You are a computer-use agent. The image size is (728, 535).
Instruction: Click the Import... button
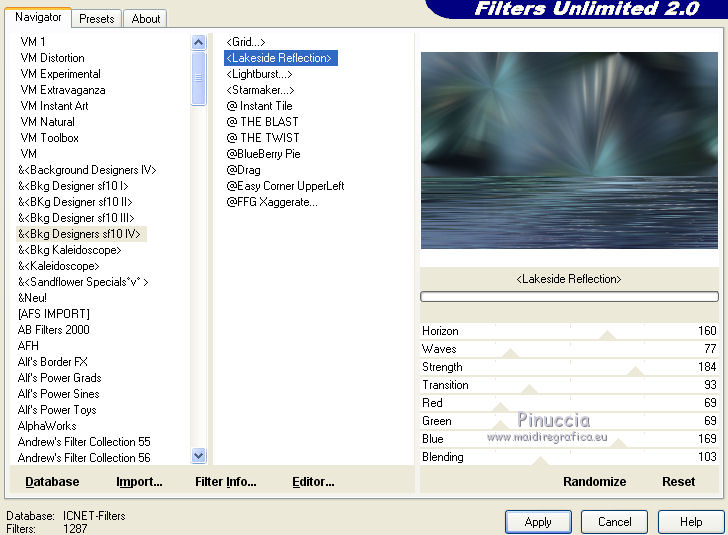coord(139,482)
